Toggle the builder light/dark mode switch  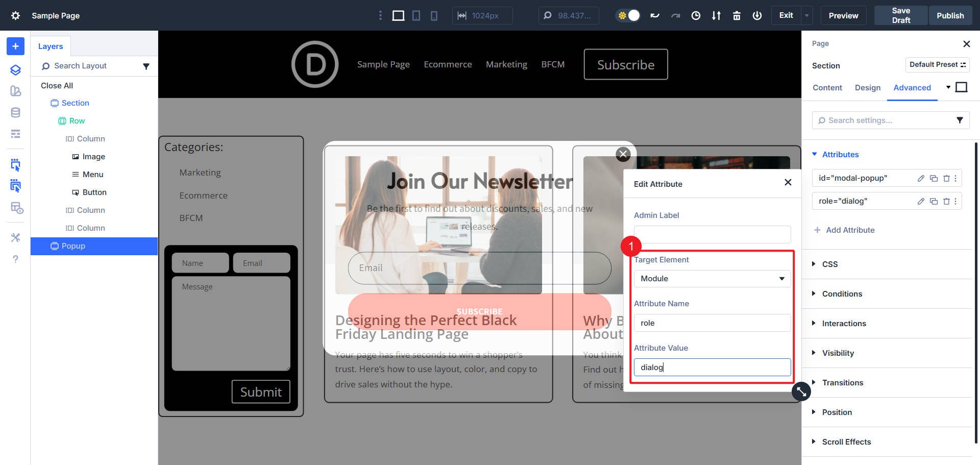click(x=627, y=15)
